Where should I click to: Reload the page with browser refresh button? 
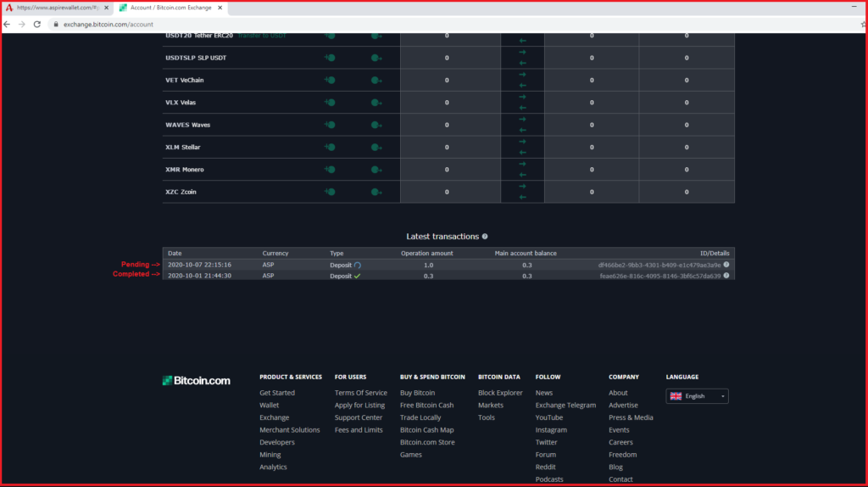(x=37, y=25)
